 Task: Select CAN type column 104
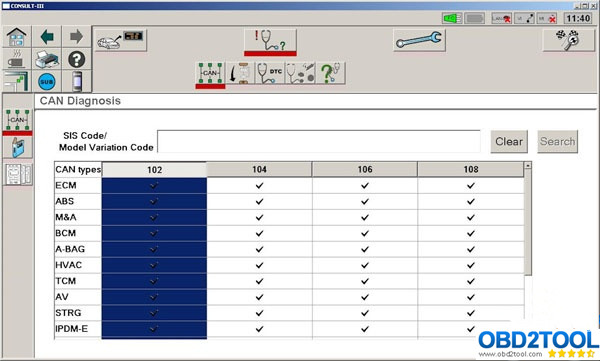(x=259, y=169)
